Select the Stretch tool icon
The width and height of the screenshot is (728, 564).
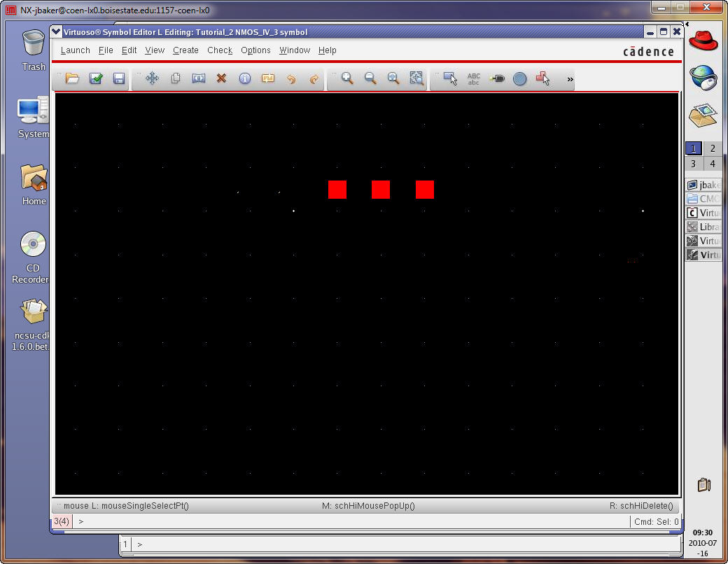(x=199, y=78)
